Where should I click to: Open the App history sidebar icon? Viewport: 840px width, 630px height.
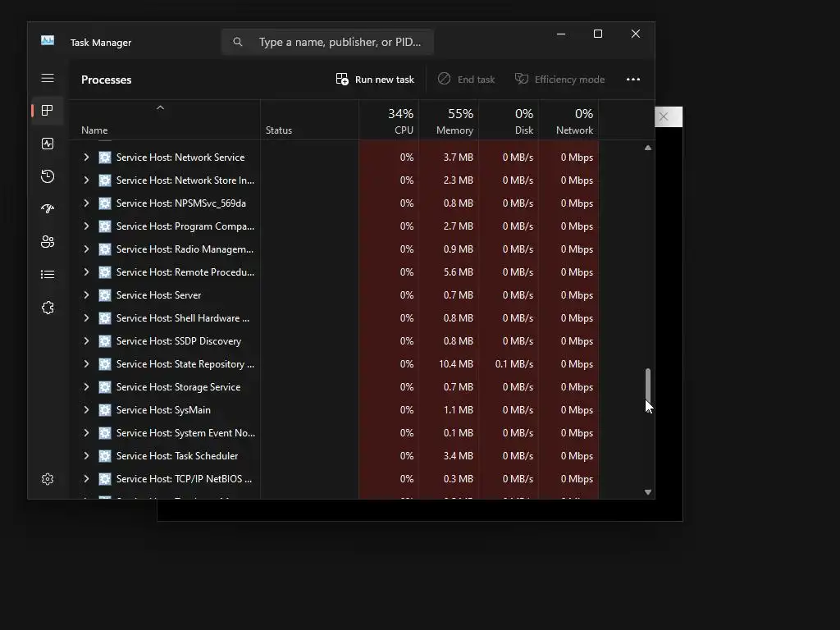click(48, 176)
